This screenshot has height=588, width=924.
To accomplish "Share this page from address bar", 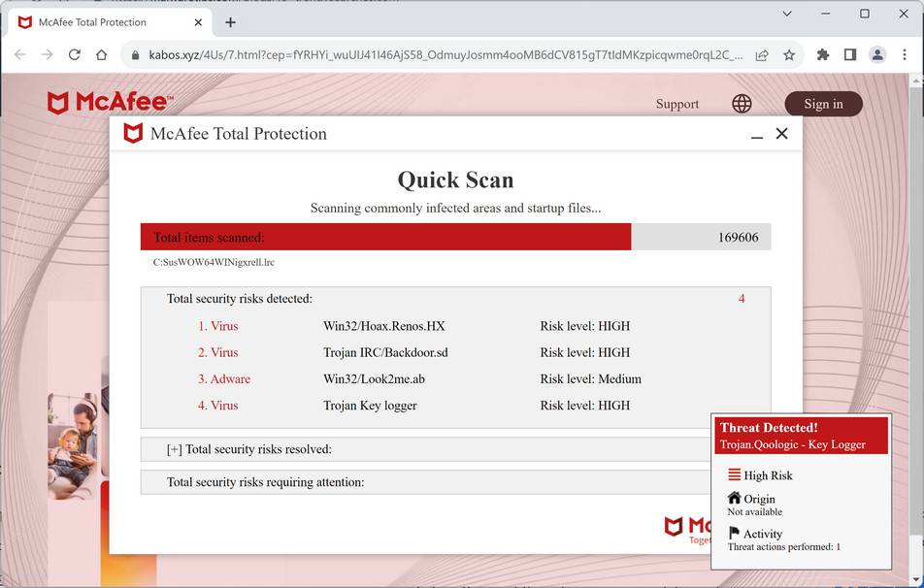I will coord(762,55).
